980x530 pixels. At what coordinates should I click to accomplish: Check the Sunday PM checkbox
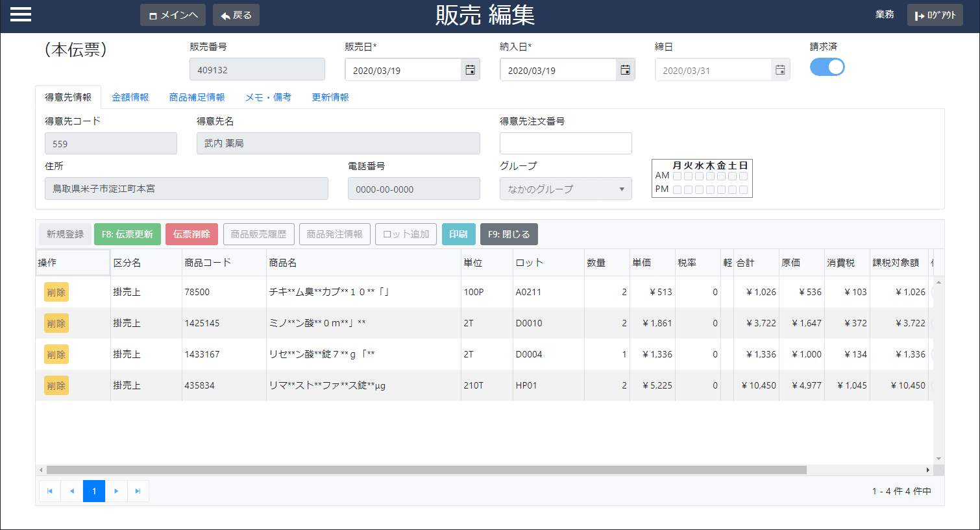coord(743,189)
